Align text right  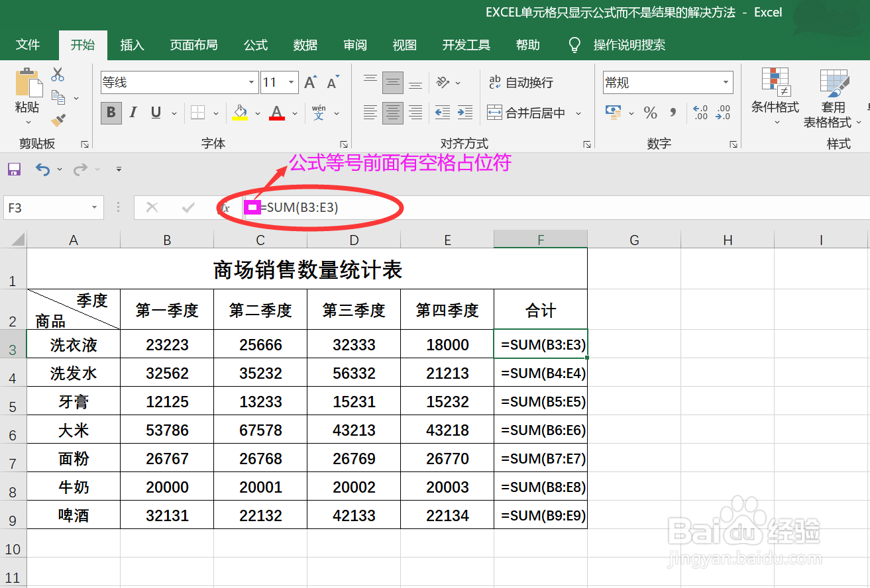coord(415,113)
